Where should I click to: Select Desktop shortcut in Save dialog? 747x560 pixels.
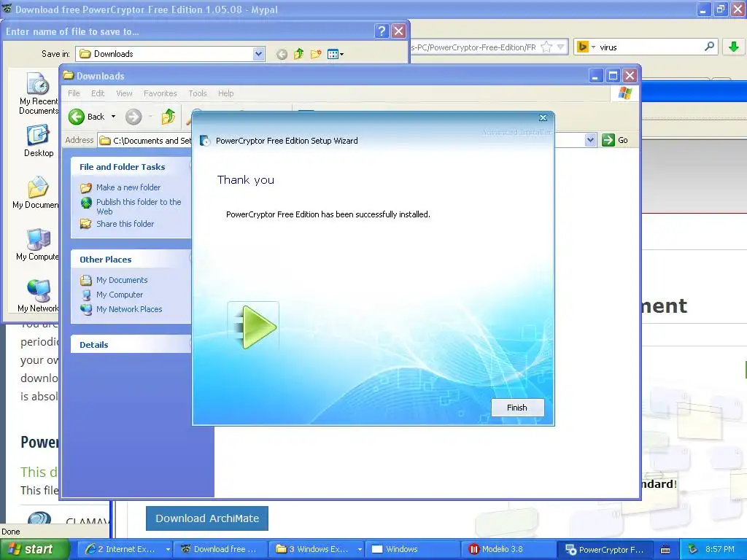(x=38, y=141)
